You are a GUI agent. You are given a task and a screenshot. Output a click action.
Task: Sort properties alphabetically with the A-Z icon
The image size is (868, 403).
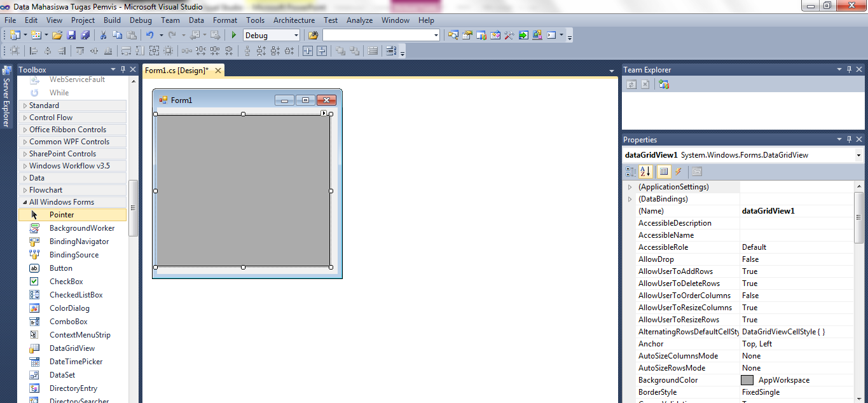tap(646, 172)
